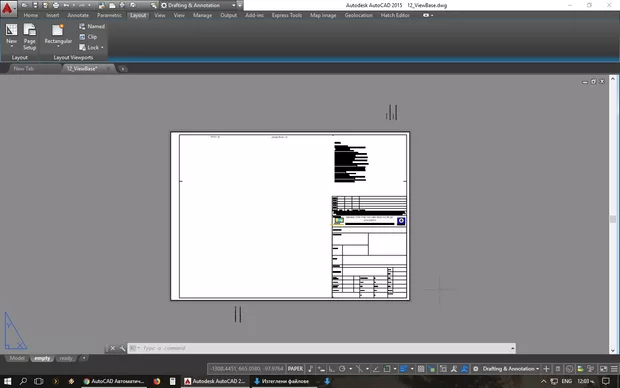Click the Rectangular viewport icon
Image resolution: width=620 pixels, height=388 pixels.
[58, 30]
